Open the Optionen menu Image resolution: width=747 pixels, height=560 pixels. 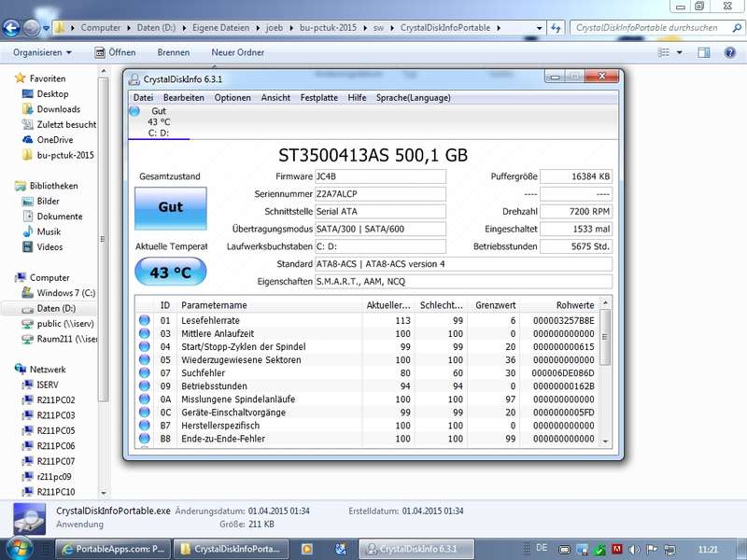(x=233, y=98)
